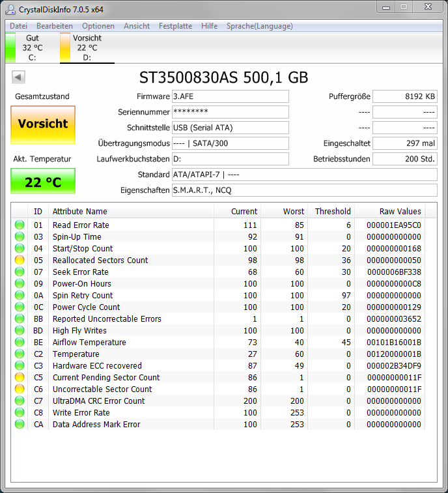448x493 pixels.
Task: Select the Current Pending Sector Count attribute name
Action: 106,378
